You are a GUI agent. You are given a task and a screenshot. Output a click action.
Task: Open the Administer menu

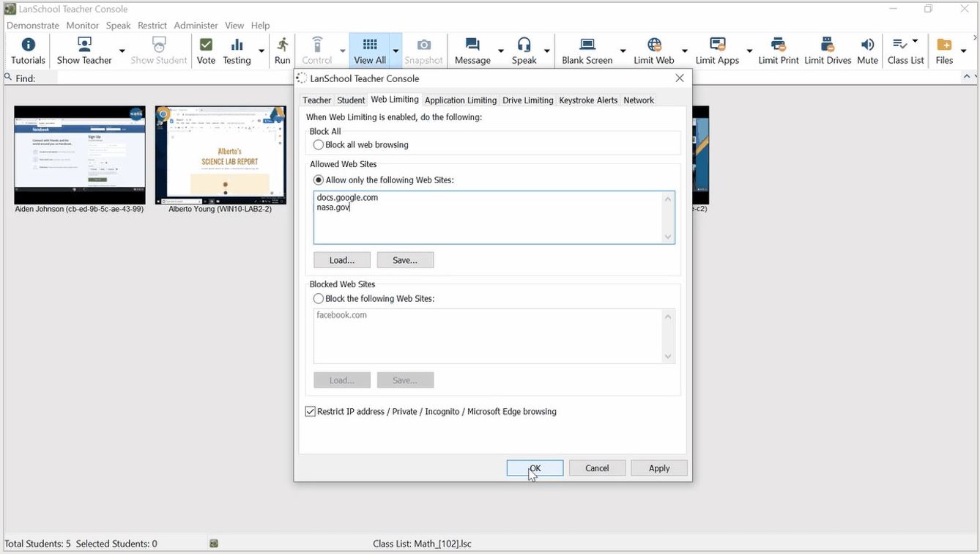(x=196, y=25)
